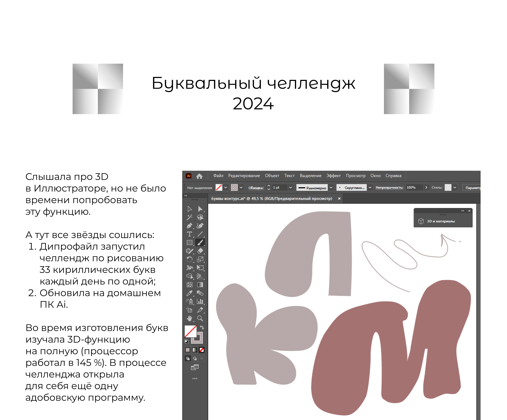The height and width of the screenshot is (420, 507).
Task: Select the Pen tool
Action: coord(189,226)
